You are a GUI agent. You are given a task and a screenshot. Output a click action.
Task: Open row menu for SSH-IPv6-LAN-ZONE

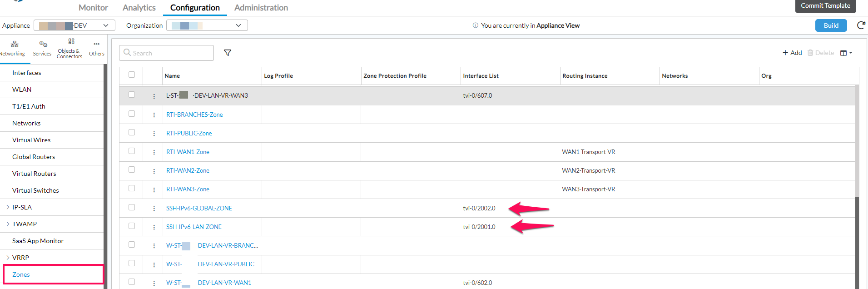154,227
